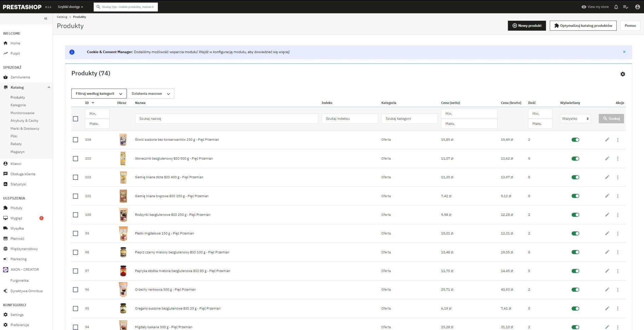Open the Wszystko display filter select

pyautogui.click(x=575, y=118)
